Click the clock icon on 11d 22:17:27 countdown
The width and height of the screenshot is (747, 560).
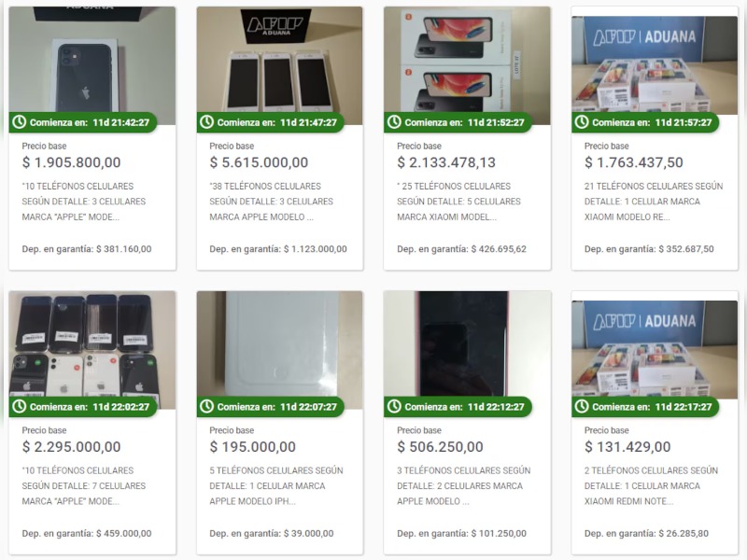coord(582,406)
